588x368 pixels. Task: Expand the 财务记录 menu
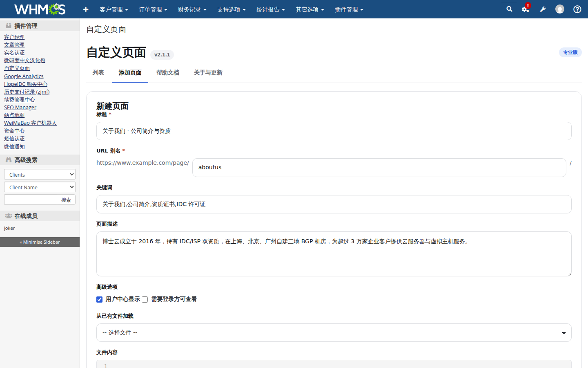pyautogui.click(x=192, y=9)
